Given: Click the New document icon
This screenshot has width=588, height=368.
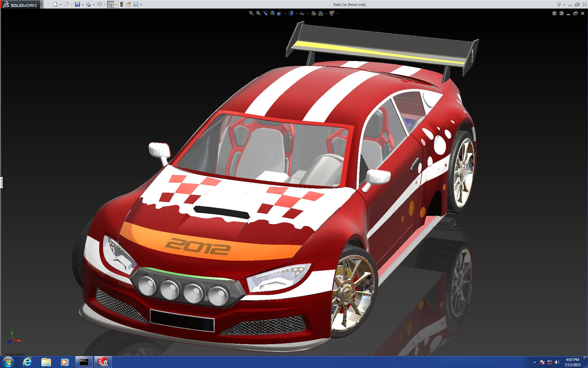Looking at the screenshot, I should point(55,4).
